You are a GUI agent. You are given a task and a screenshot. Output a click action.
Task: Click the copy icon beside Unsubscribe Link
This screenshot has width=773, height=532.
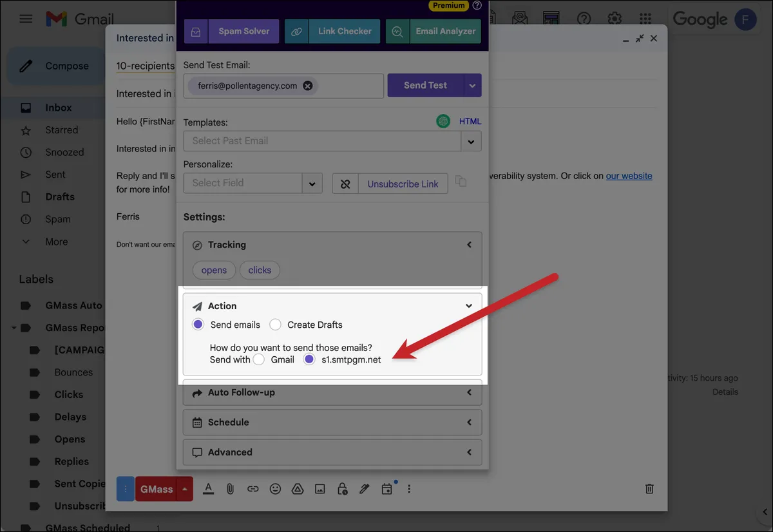click(461, 182)
